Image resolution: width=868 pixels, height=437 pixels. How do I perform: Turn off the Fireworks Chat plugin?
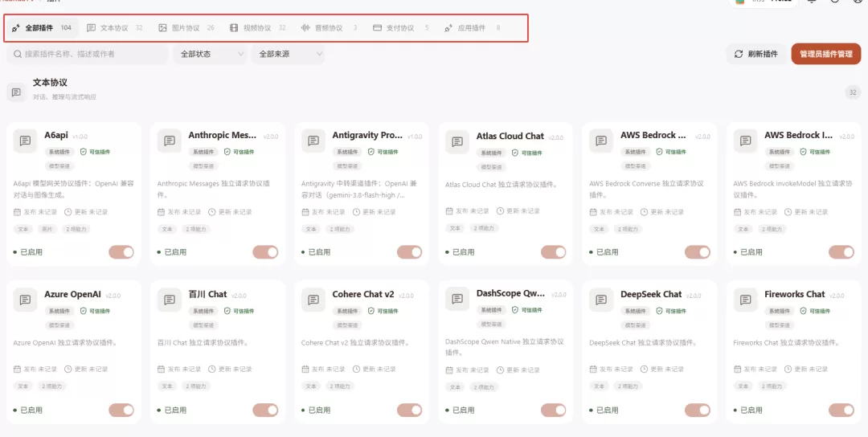841,410
